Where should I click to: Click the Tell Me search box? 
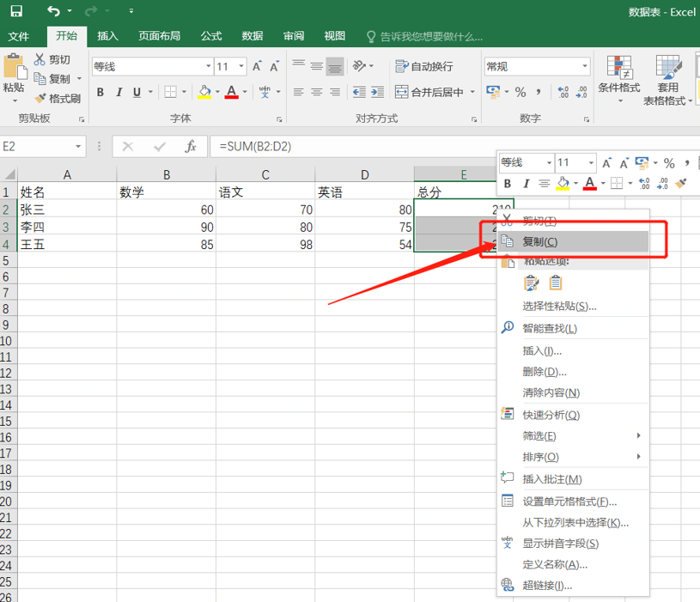[424, 37]
